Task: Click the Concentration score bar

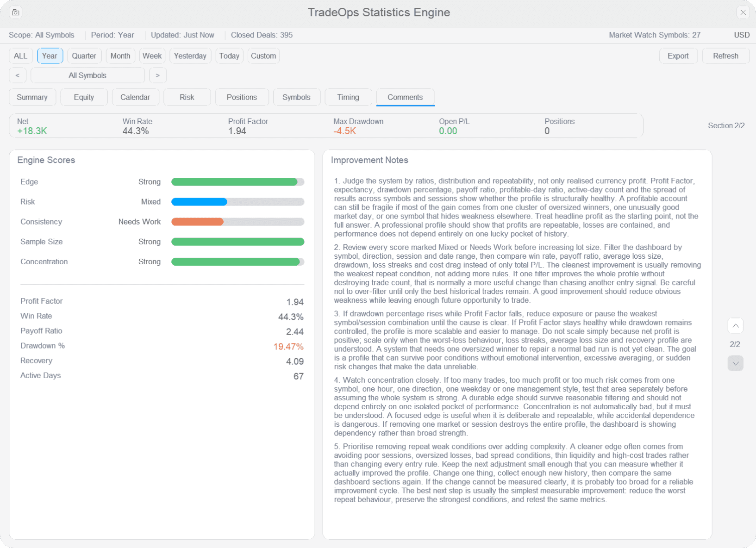Action: pyautogui.click(x=238, y=262)
